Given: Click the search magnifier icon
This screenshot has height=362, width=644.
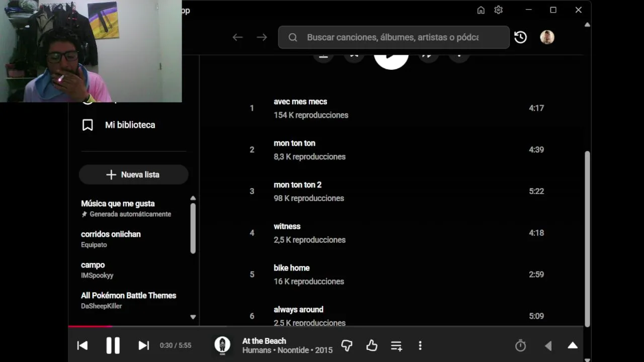Looking at the screenshot, I should tap(293, 37).
